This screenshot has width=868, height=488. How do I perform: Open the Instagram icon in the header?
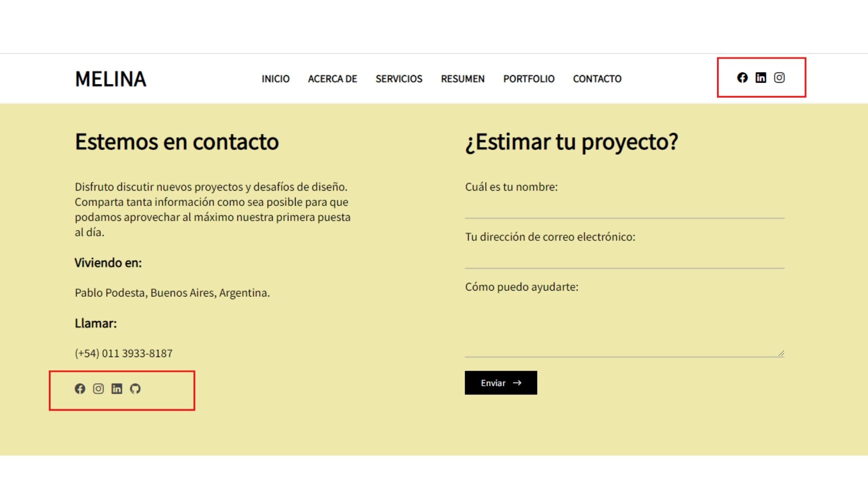[779, 78]
